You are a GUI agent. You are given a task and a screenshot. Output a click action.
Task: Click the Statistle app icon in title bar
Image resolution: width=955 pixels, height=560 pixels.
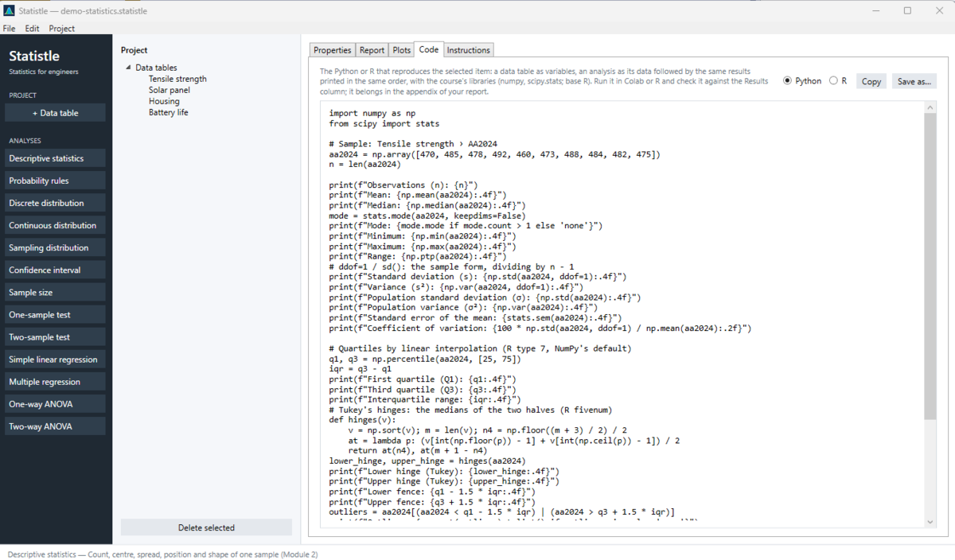(x=10, y=11)
